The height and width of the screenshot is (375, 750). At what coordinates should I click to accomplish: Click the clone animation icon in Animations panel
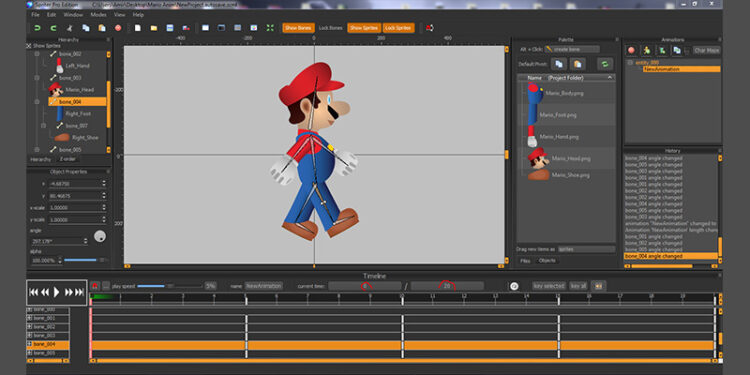click(x=677, y=50)
